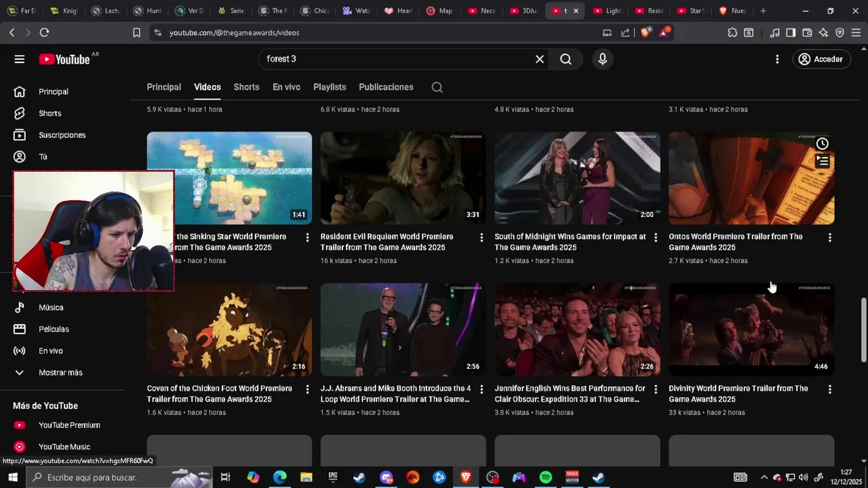Open Brave Shields lion icon
Viewport: 868px width, 488px height.
tap(645, 32)
